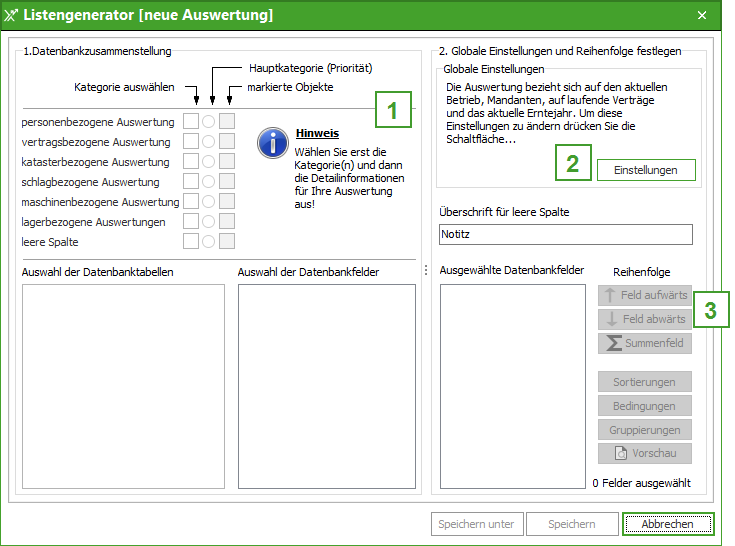The width and height of the screenshot is (735, 546).
Task: Click the vertical splitter handle between panels
Action: click(x=426, y=270)
